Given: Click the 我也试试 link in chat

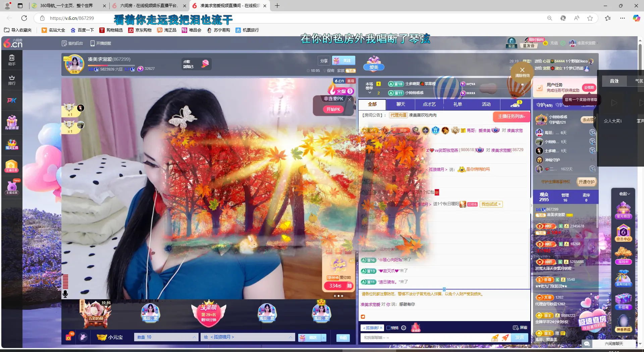Looking at the screenshot, I should pos(491,204).
